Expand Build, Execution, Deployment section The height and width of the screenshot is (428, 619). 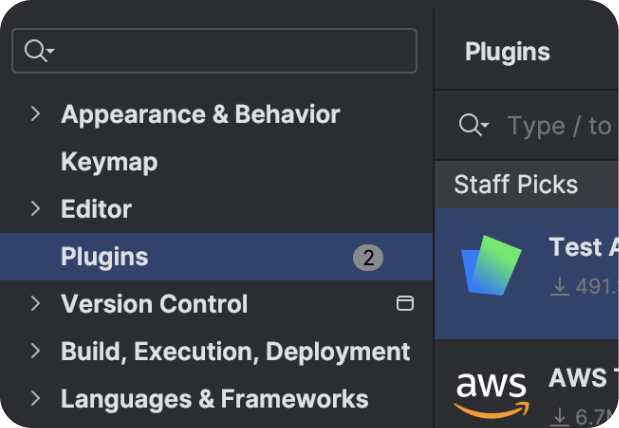click(x=36, y=351)
